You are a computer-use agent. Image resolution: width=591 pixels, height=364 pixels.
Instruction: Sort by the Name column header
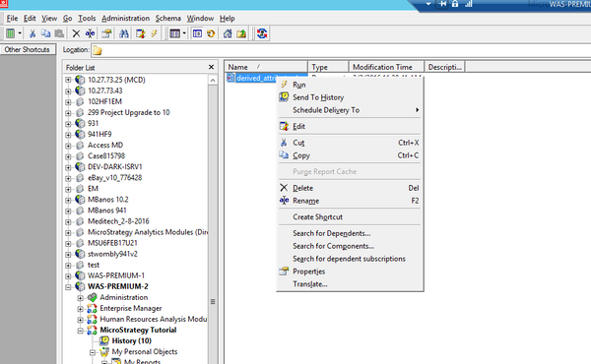266,67
